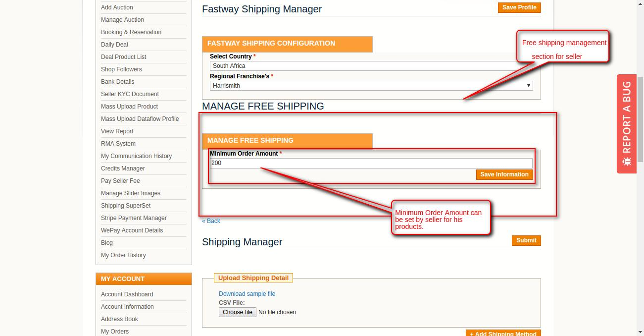The height and width of the screenshot is (336, 644).
Task: Go to My Order History
Action: [123, 255]
